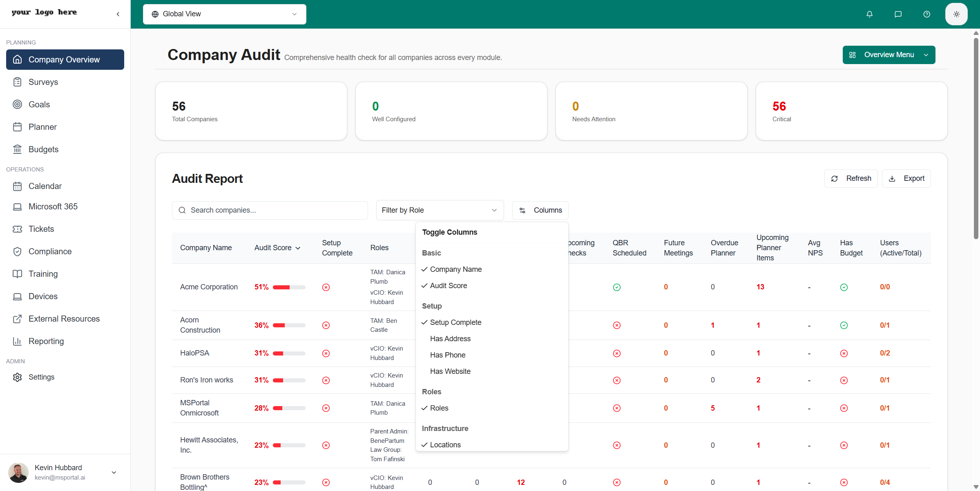
Task: Toggle light/dark theme with the sun icon
Action: click(956, 14)
